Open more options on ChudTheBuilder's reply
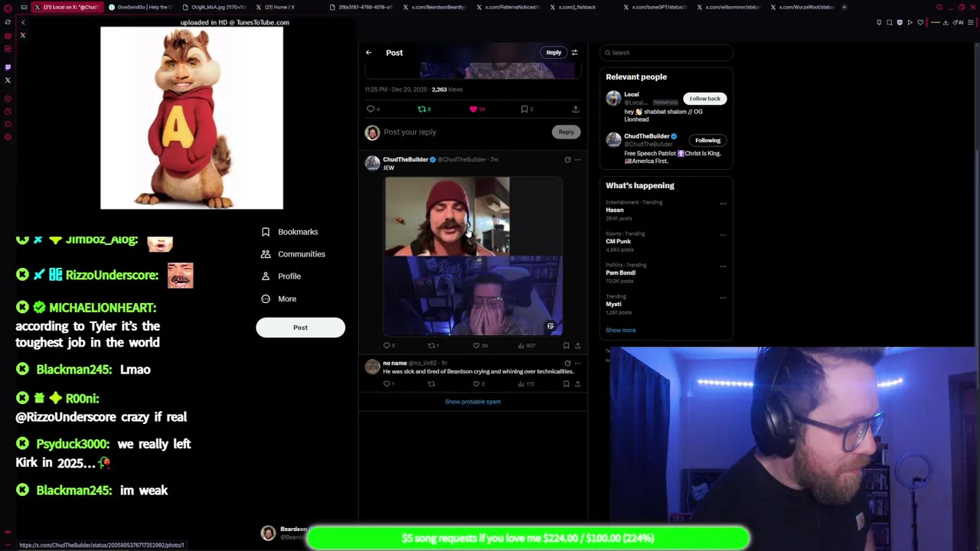The width and height of the screenshot is (980, 551). click(577, 160)
